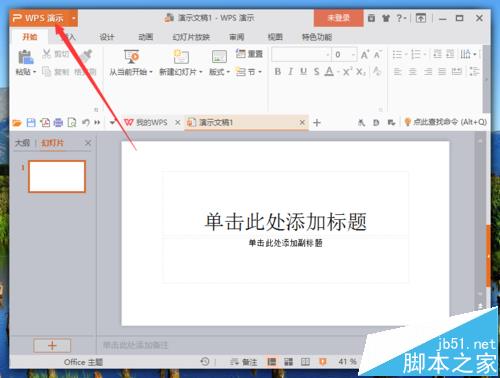Open the 幻灯片放映 ribbon tab
Screen dimensions: 500x378
click(x=191, y=37)
